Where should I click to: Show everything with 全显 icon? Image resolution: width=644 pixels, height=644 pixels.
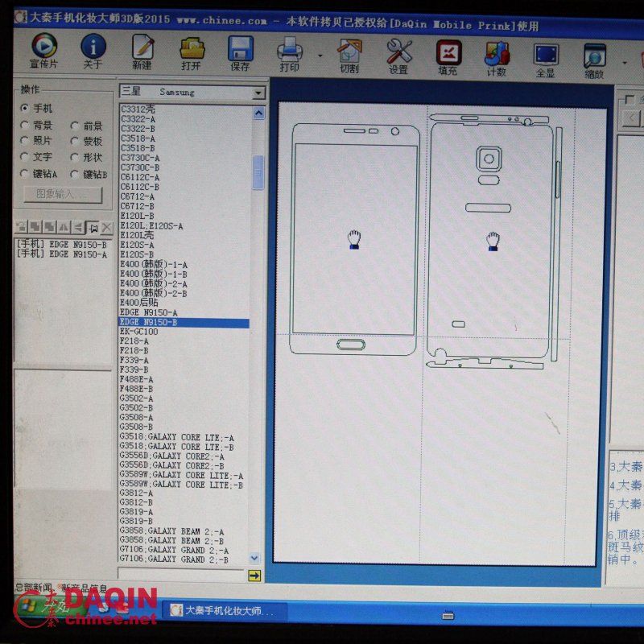[546, 60]
